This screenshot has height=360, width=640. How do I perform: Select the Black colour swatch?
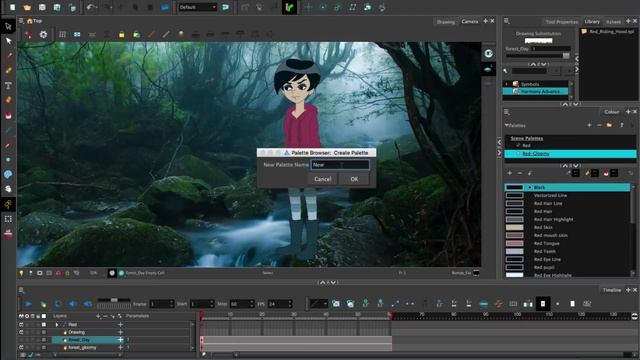pyautogui.click(x=567, y=187)
